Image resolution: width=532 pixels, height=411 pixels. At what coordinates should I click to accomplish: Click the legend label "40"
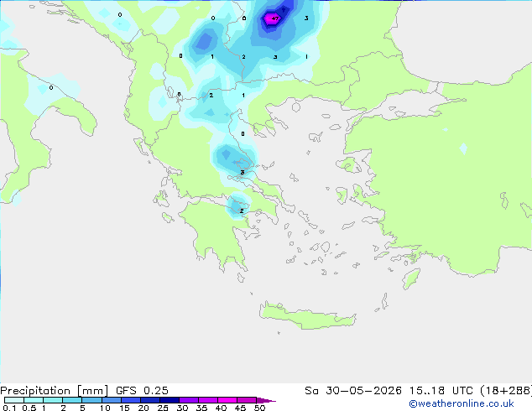(221, 408)
